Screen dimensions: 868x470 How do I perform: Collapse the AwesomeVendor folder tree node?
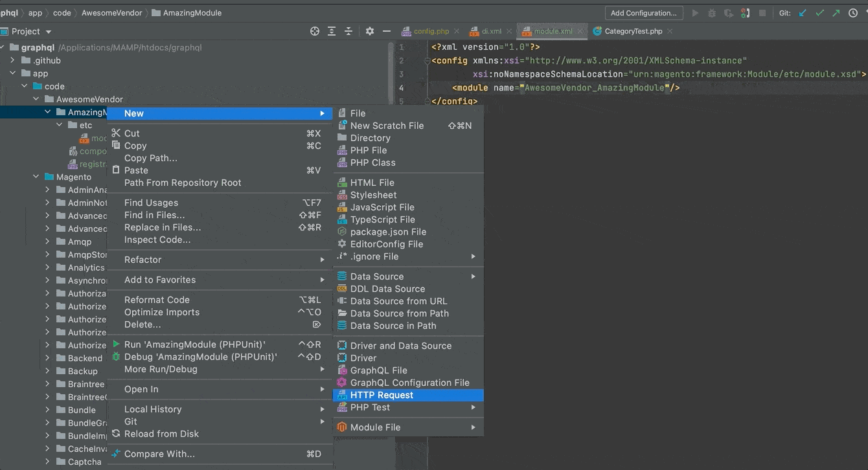37,99
